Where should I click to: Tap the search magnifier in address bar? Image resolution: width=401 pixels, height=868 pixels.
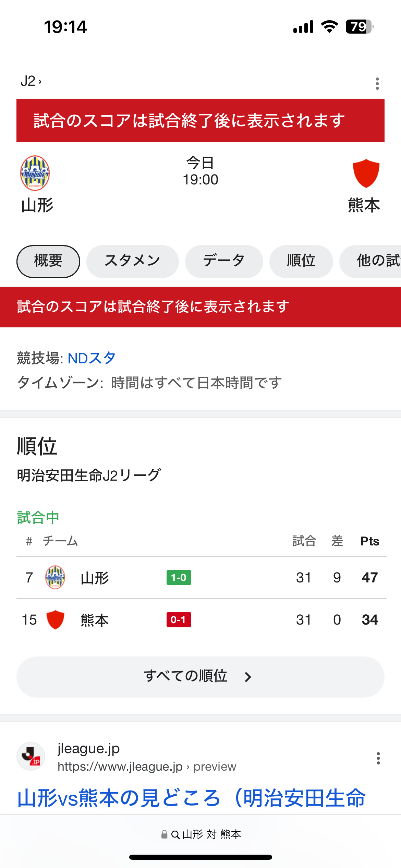pyautogui.click(x=175, y=835)
